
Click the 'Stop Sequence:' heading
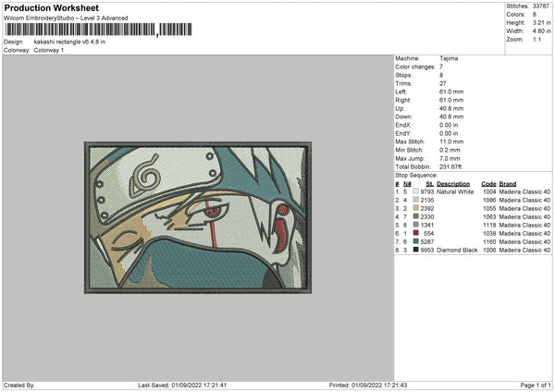point(416,176)
